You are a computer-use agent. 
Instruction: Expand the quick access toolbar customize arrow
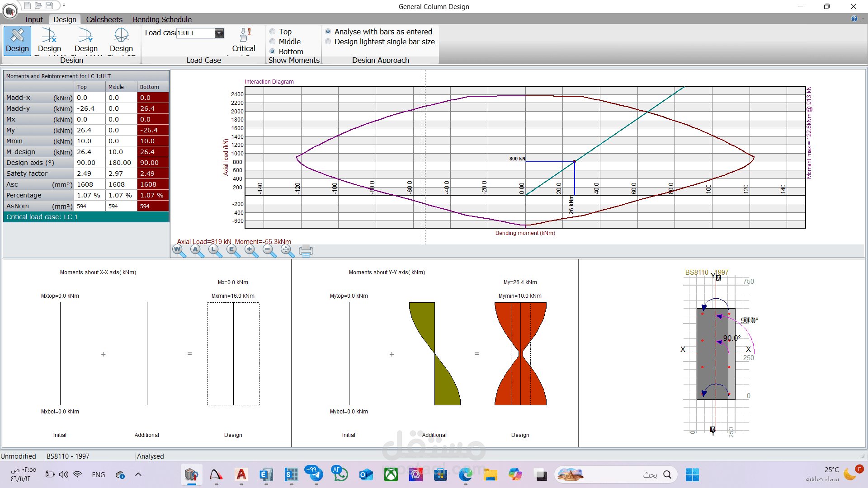tap(64, 5)
